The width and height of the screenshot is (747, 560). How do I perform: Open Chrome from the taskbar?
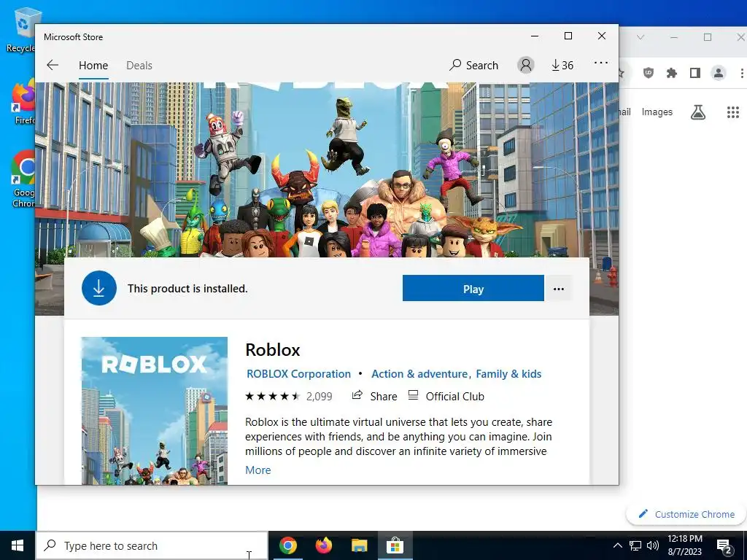click(x=287, y=545)
